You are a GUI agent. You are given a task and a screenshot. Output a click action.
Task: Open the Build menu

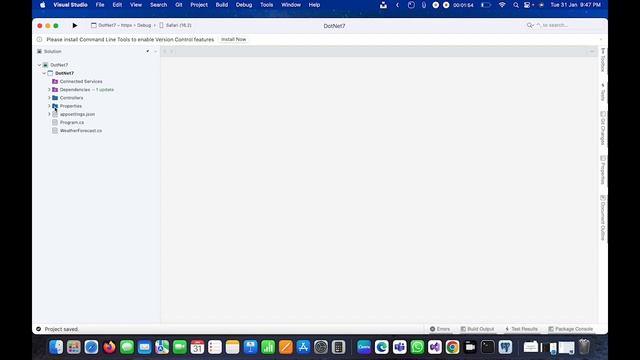222,5
